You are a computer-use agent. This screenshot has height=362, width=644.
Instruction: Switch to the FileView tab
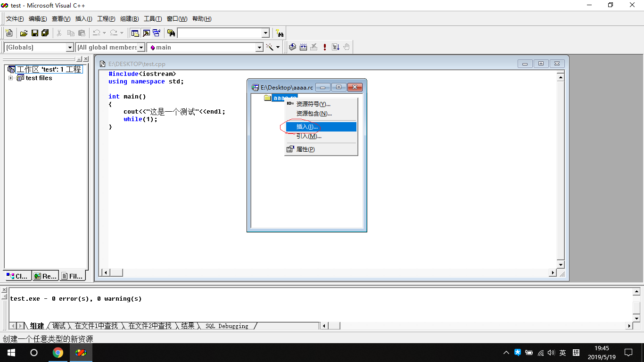pyautogui.click(x=72, y=276)
